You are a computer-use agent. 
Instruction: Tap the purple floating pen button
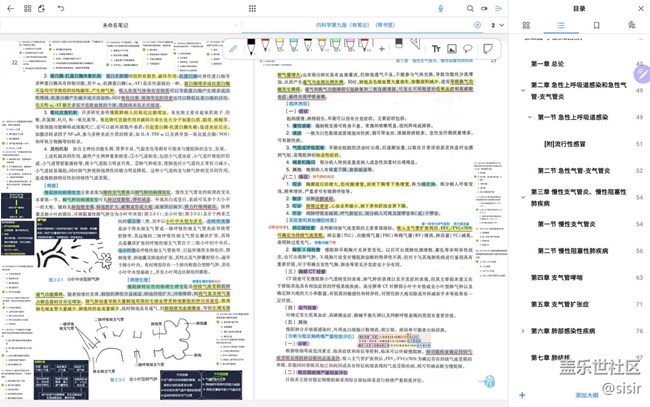click(640, 74)
